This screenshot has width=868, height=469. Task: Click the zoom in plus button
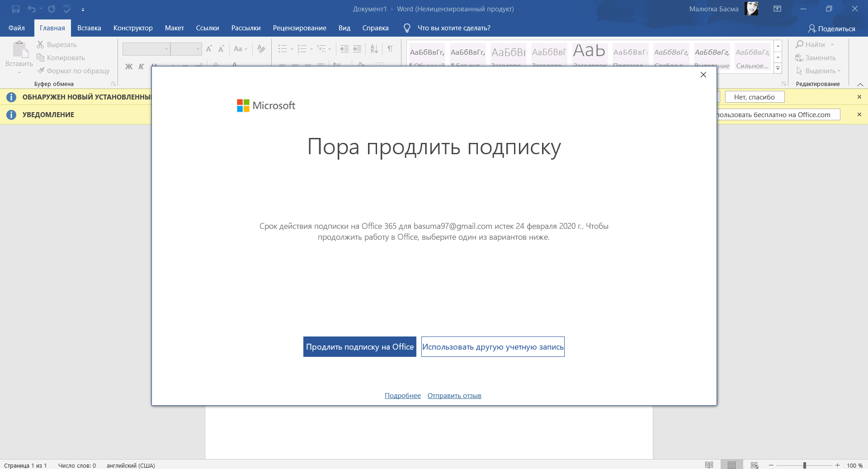tap(838, 465)
